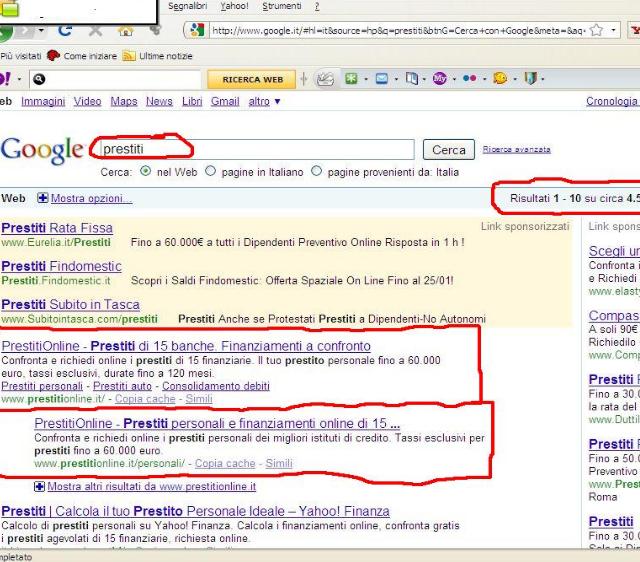The height and width of the screenshot is (562, 640).
Task: Open the Yahoo Y! logo dropdown arrow
Action: [19, 79]
